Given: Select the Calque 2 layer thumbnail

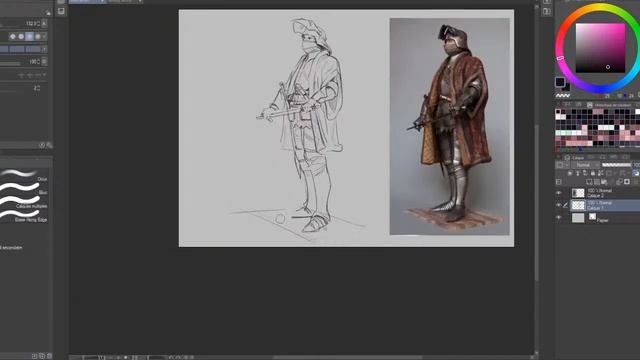Looking at the screenshot, I should point(578,193).
